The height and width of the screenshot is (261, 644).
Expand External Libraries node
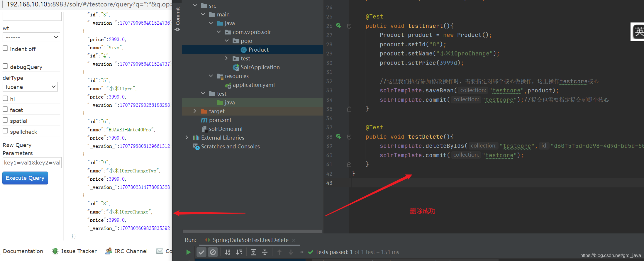click(x=187, y=138)
